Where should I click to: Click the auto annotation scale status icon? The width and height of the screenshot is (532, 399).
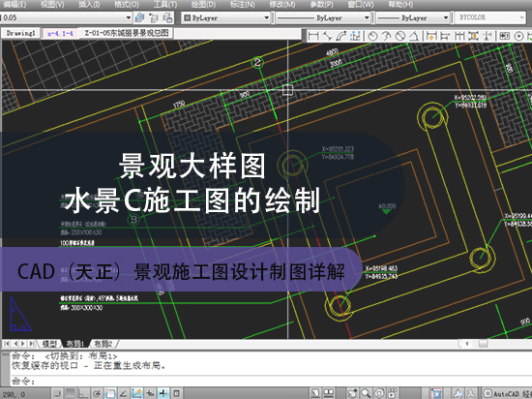[x=471, y=393]
